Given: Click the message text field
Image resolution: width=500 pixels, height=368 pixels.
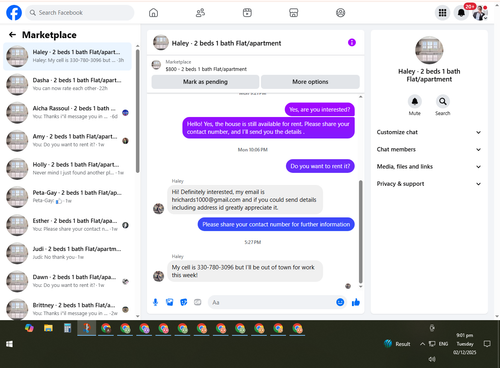Looking at the screenshot, I should [272, 302].
